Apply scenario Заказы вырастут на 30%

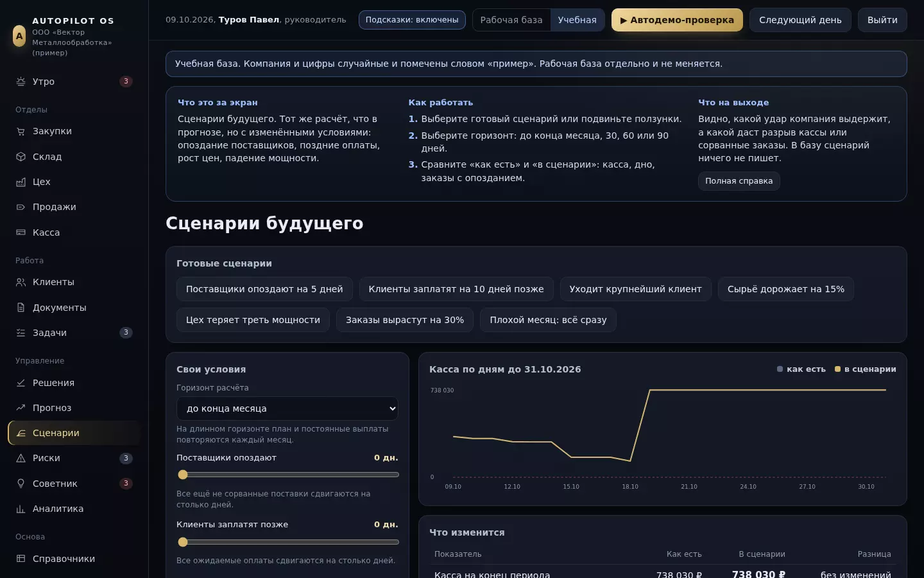click(x=405, y=320)
